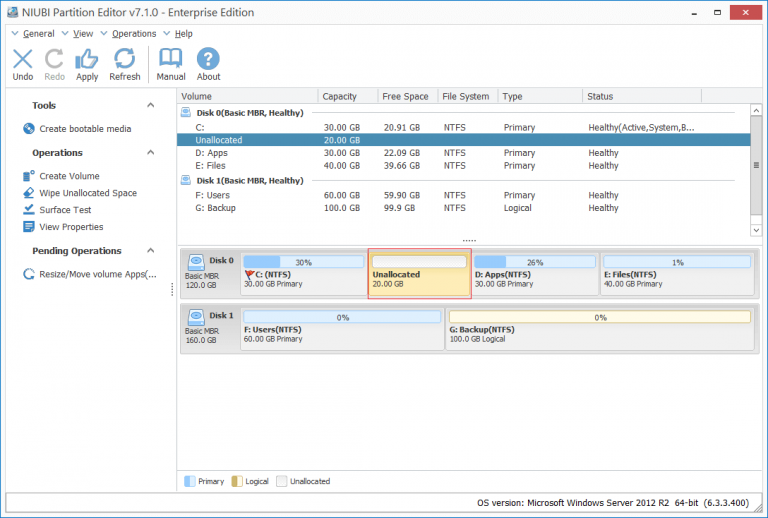Viewport: 768px width, 518px height.
Task: Sort by the Status column header
Action: point(642,96)
